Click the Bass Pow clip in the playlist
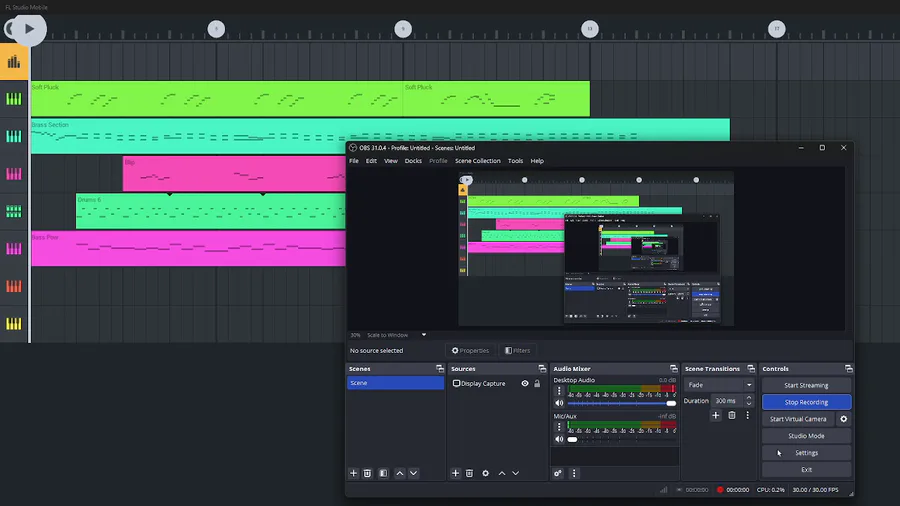Image resolution: width=900 pixels, height=506 pixels. (x=188, y=248)
